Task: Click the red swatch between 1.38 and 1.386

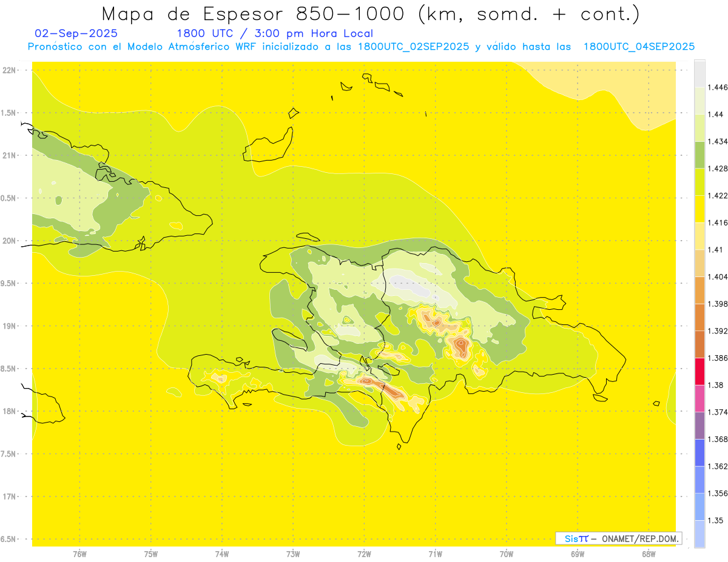Action: 699,372
